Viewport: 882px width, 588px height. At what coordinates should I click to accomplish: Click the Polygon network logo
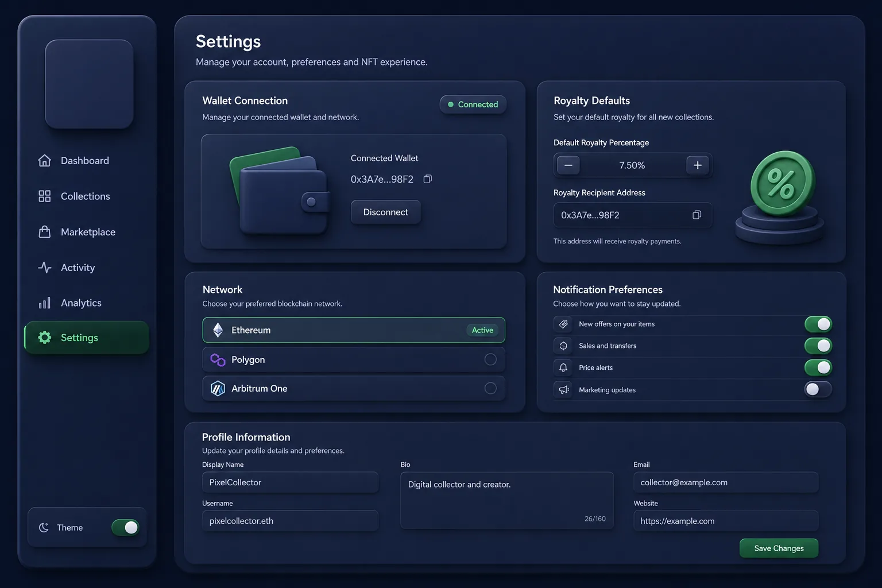[x=218, y=359]
